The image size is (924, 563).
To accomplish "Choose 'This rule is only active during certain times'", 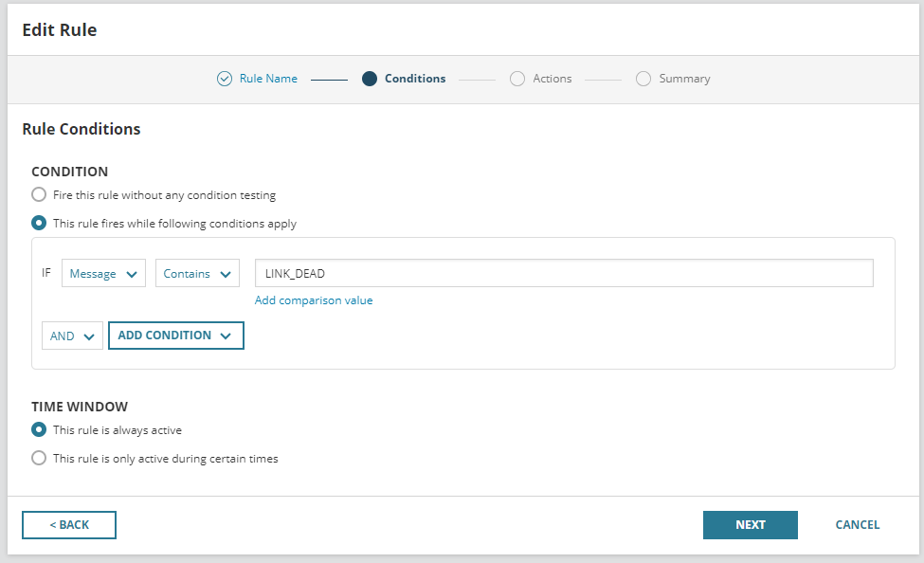I will tap(39, 458).
